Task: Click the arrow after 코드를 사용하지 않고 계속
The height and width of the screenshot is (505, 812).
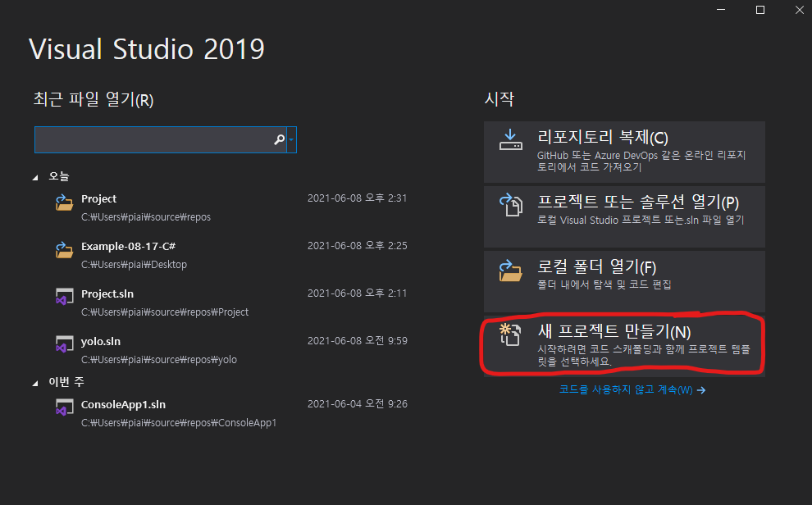Action: click(x=701, y=390)
